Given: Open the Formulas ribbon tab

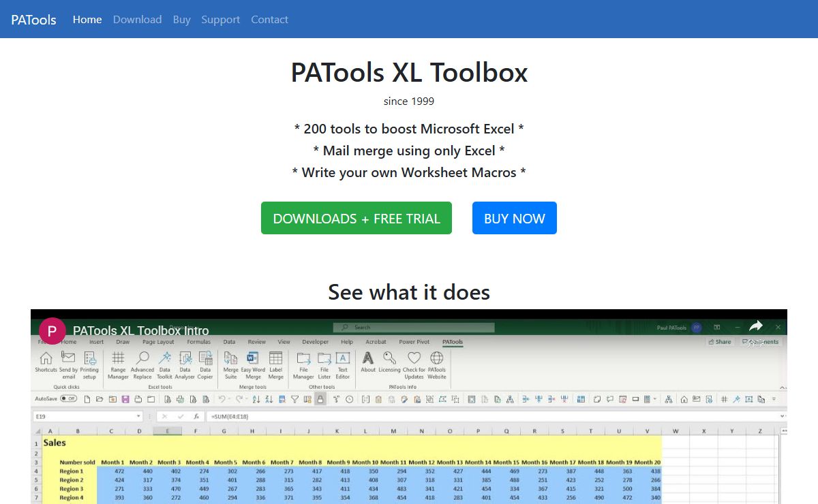Looking at the screenshot, I should click(x=198, y=342).
